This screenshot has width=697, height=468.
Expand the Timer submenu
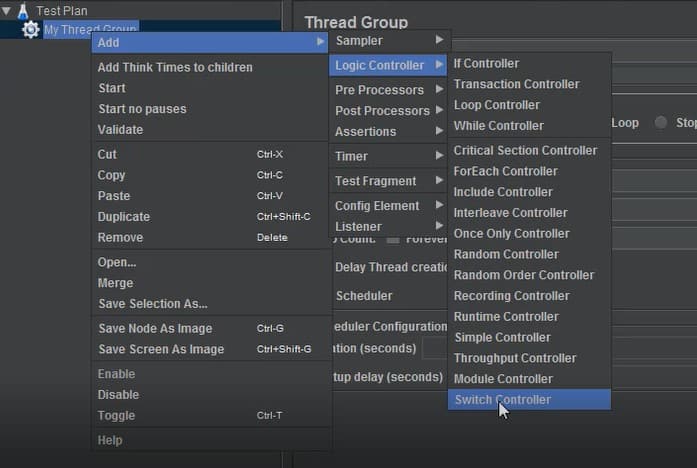click(388, 156)
